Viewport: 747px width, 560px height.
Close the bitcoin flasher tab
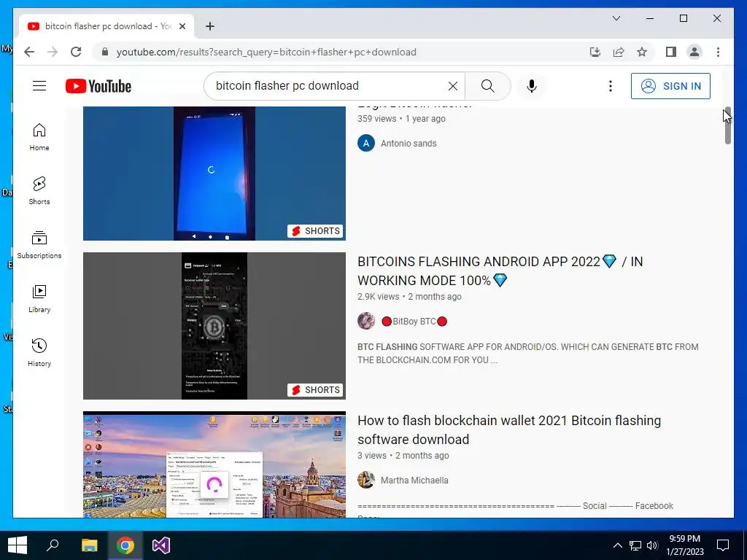[x=182, y=26]
